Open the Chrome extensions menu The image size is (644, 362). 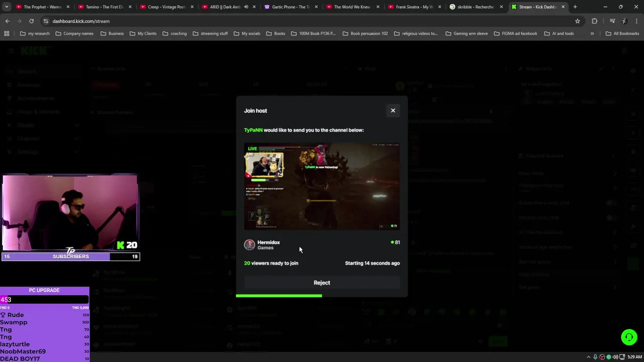coord(595,21)
